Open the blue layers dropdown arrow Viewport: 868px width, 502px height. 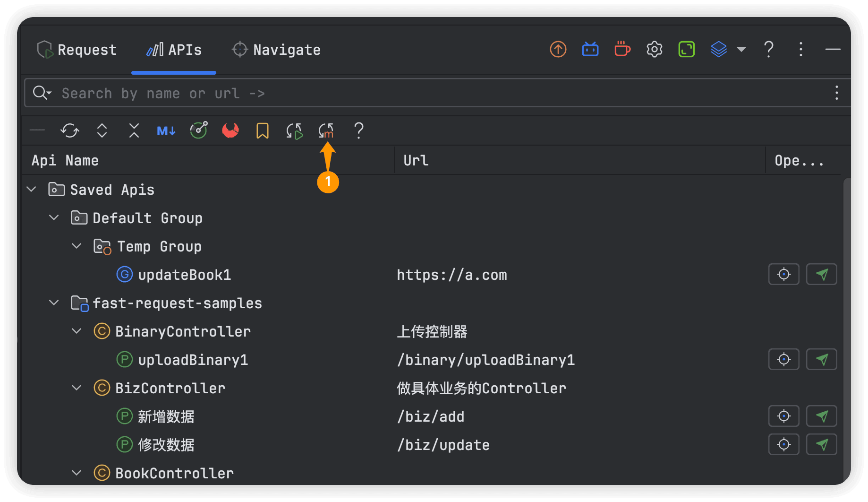coord(741,49)
